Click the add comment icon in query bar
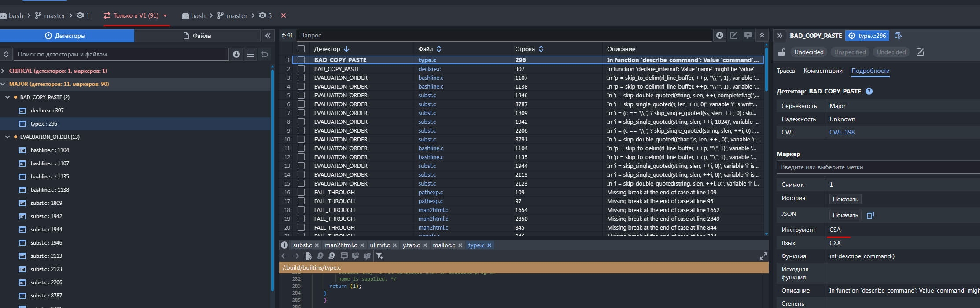Image resolution: width=980 pixels, height=308 pixels. [x=748, y=35]
